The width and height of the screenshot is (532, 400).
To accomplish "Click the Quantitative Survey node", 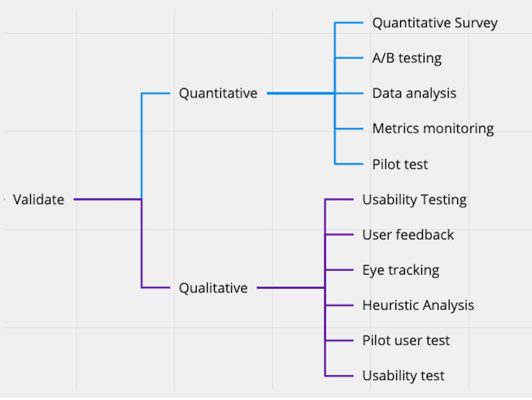I will (434, 23).
